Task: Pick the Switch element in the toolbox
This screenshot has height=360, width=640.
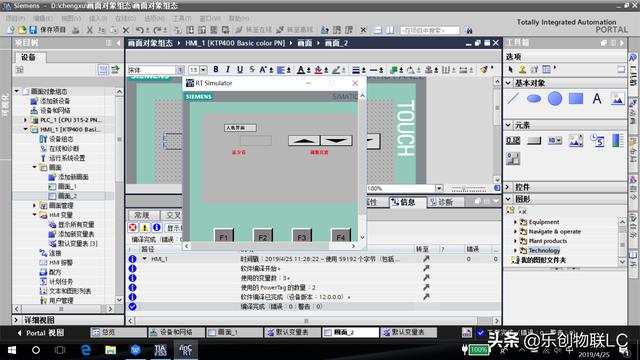Action: click(513, 158)
